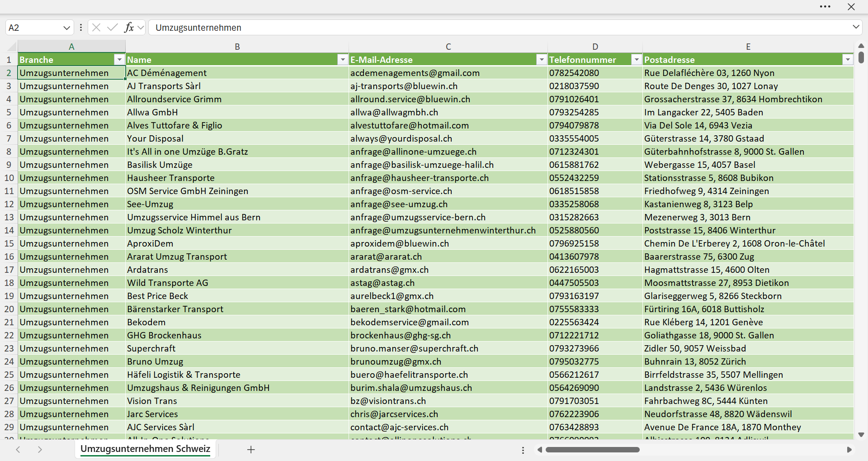Click vertical scrollbar down arrow
The image size is (868, 461).
[x=861, y=435]
